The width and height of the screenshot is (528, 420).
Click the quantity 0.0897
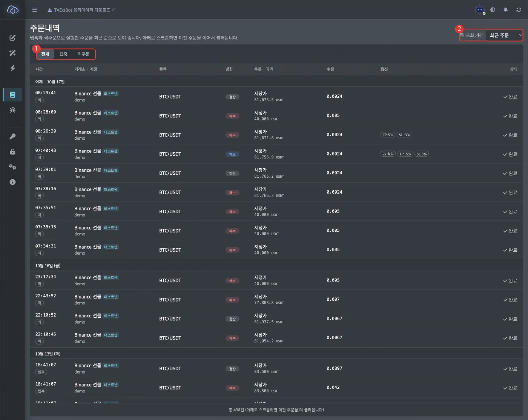point(335,368)
